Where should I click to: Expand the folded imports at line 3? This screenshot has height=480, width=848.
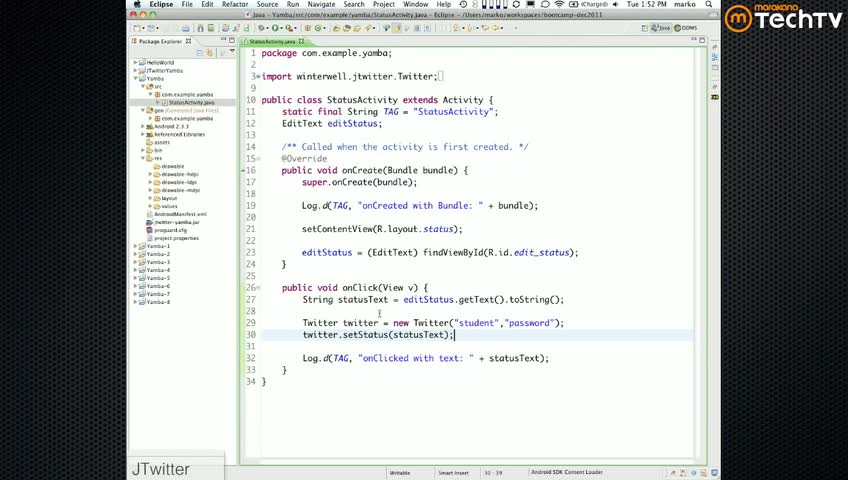pyautogui.click(x=259, y=77)
